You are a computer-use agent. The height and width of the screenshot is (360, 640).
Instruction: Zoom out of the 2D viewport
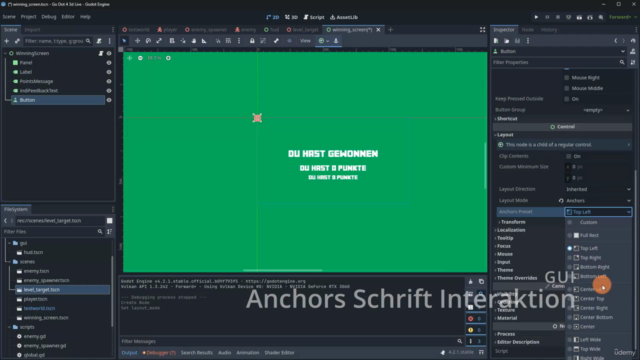(x=140, y=58)
